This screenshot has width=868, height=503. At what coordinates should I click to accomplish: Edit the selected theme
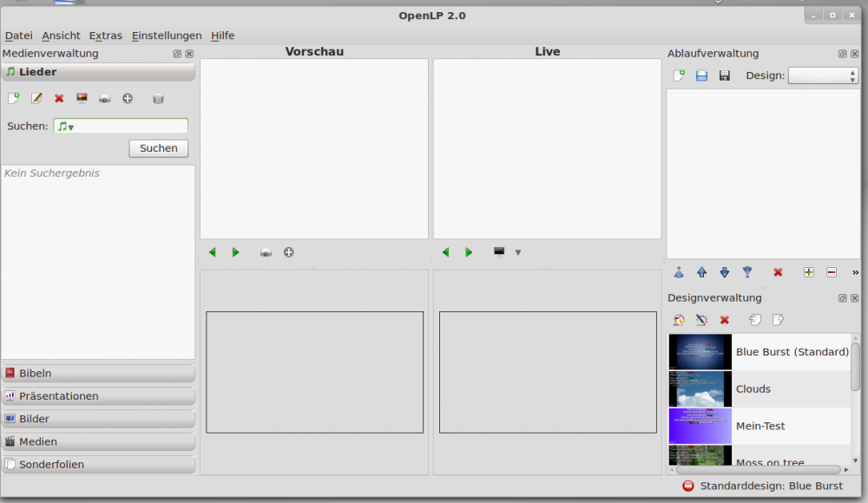click(701, 320)
